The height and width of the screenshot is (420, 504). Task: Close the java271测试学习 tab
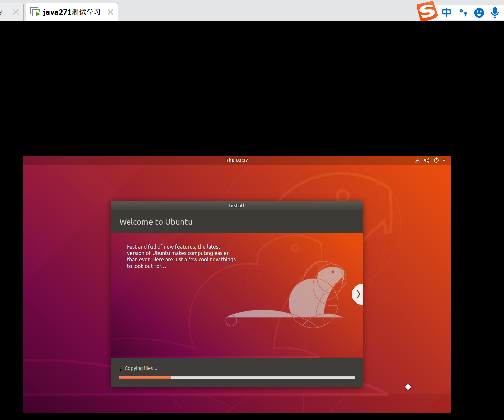110,12
